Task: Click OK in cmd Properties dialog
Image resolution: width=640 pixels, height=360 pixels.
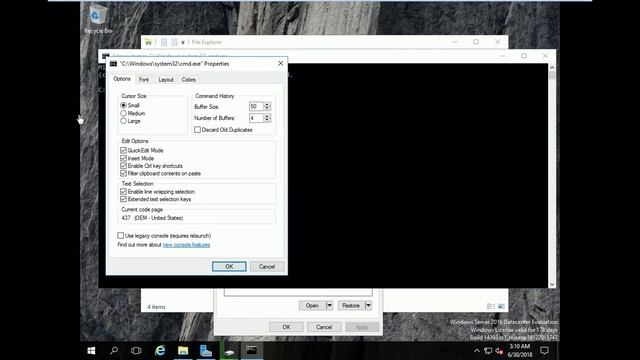Action: click(229, 267)
